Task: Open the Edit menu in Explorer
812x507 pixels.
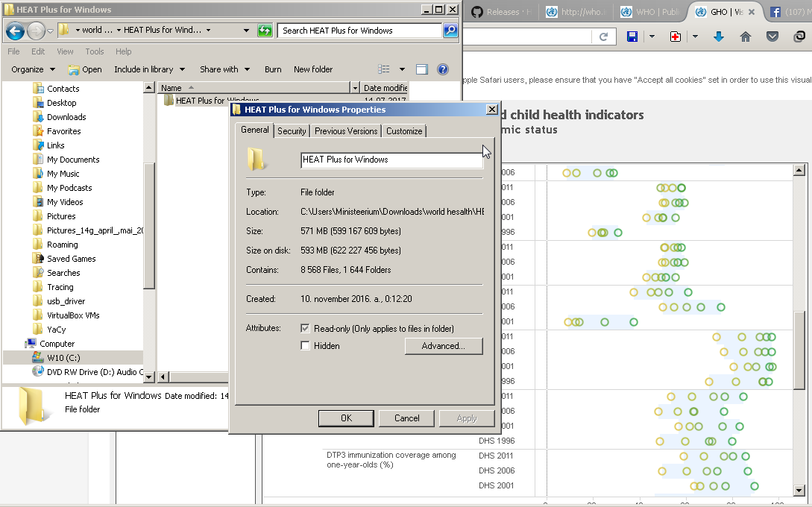Action: point(38,51)
